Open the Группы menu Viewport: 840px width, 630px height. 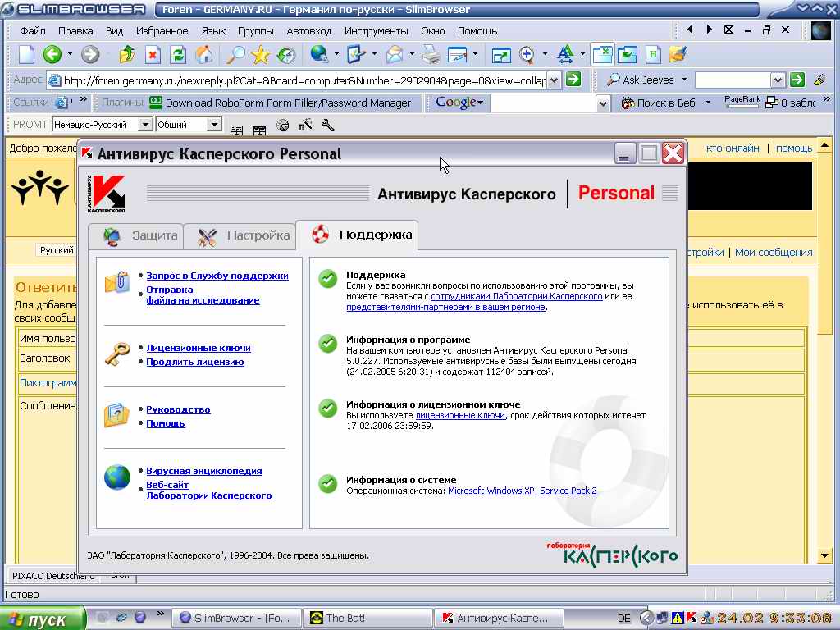coord(256,30)
